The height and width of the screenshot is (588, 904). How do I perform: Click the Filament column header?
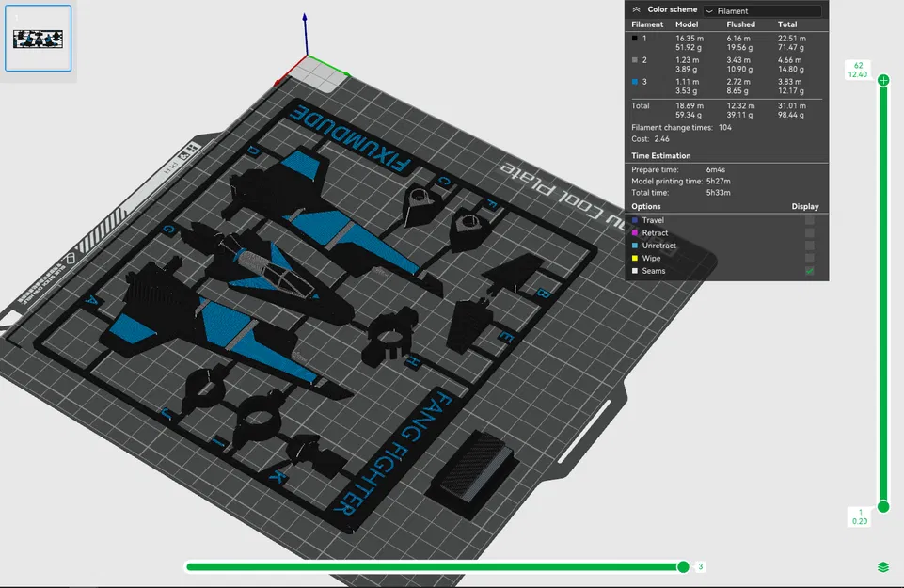(x=647, y=24)
